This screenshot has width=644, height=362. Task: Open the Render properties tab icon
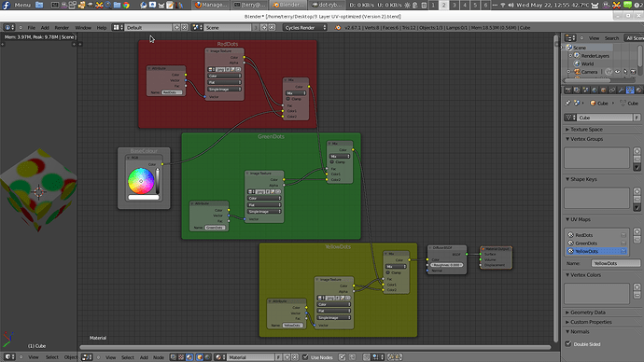point(568,90)
